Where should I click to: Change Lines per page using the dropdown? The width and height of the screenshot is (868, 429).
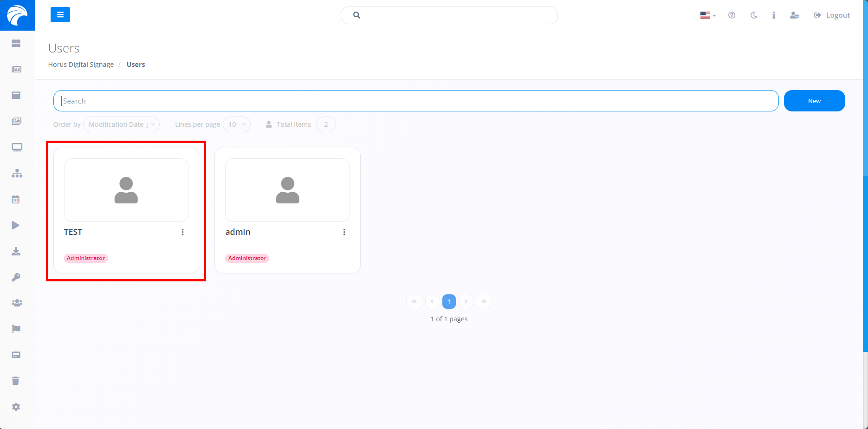pos(236,124)
